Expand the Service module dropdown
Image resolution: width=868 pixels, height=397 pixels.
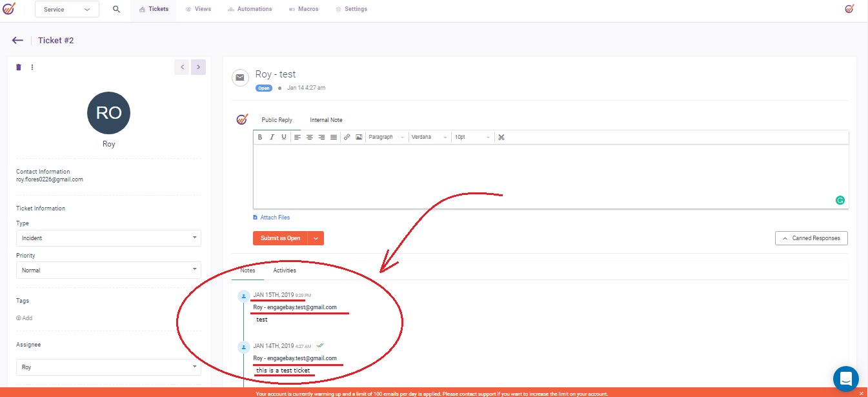click(67, 10)
